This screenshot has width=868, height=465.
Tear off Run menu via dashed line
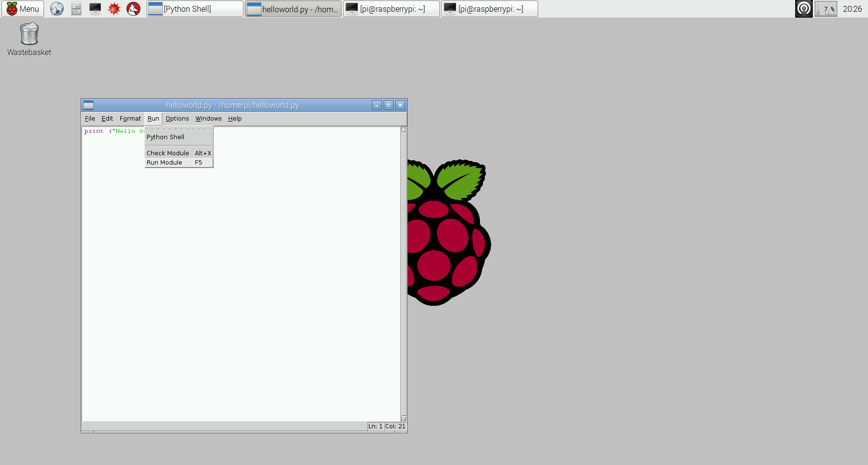(x=179, y=129)
